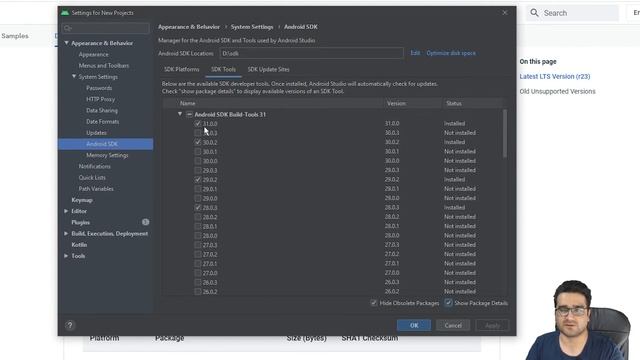Click Optimize disk space link
The height and width of the screenshot is (360, 640).
click(x=451, y=53)
